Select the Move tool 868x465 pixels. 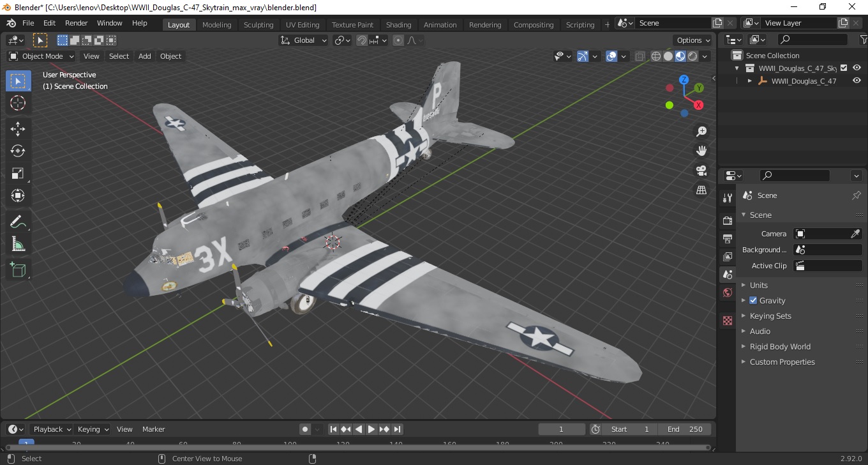[x=18, y=129]
